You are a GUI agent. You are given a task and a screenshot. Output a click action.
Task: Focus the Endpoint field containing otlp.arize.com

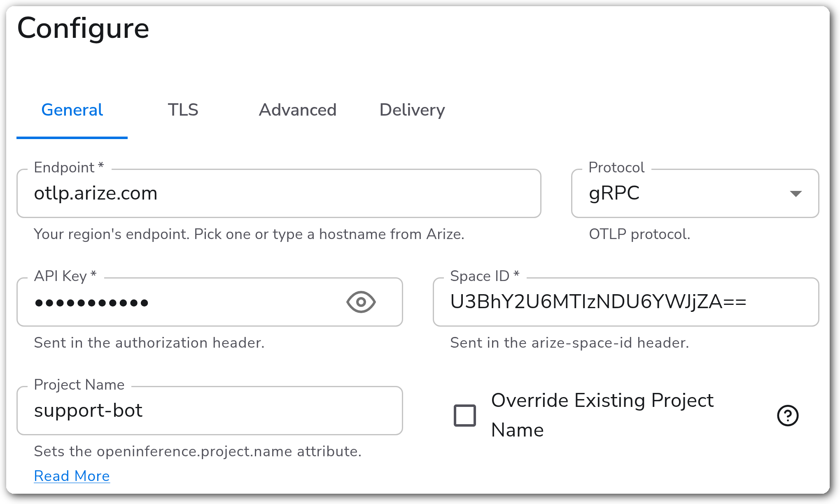click(279, 193)
